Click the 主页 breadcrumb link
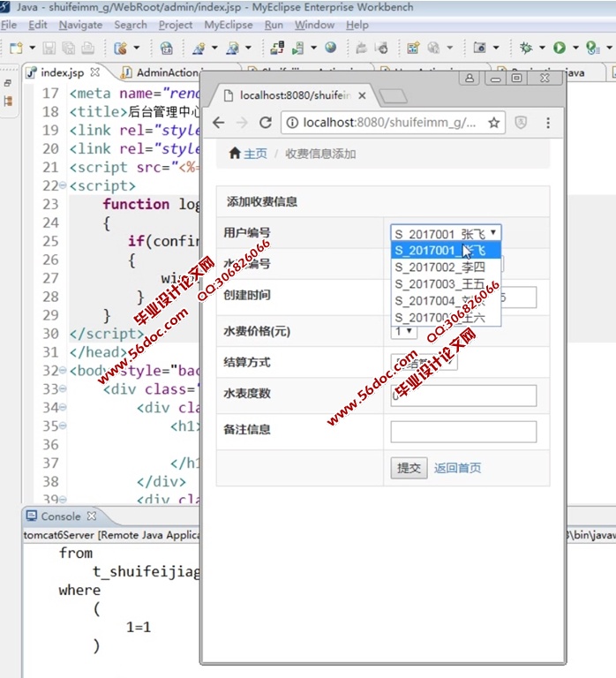The height and width of the screenshot is (678, 616). pos(255,154)
